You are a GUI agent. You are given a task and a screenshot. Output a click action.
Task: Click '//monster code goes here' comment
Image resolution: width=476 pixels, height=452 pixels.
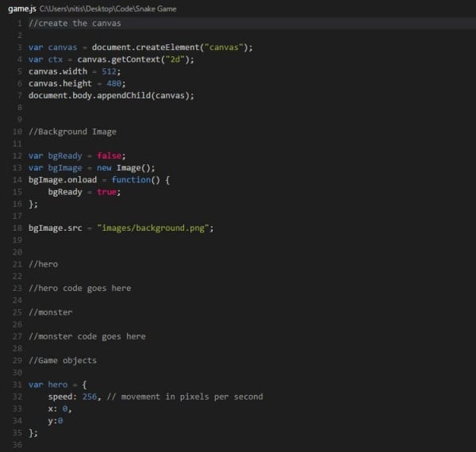[x=87, y=336]
